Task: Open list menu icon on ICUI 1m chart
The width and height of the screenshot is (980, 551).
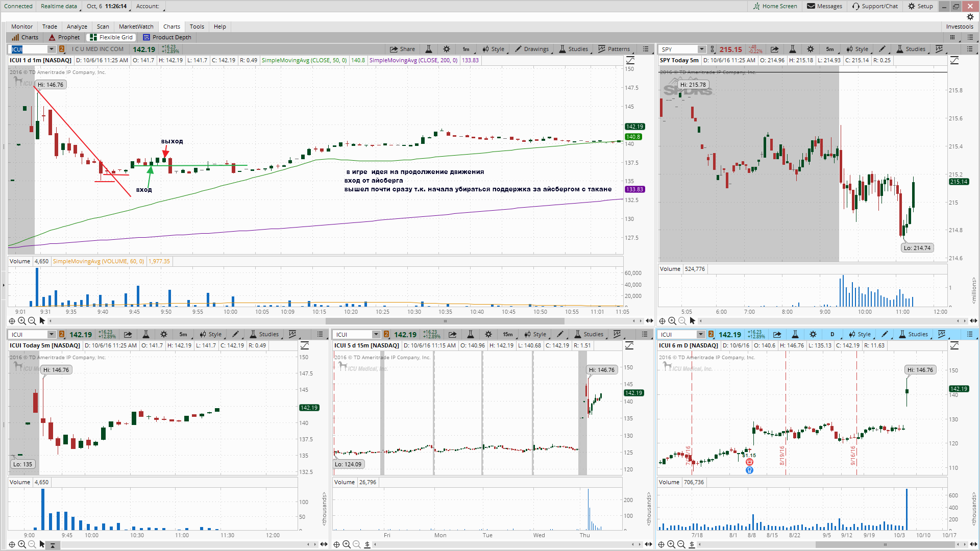Action: 646,49
